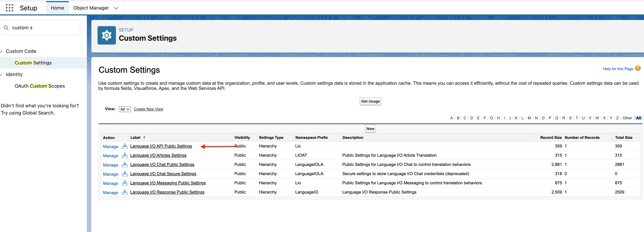644x232 pixels.
Task: Sort by the Total Size column header
Action: click(624, 137)
